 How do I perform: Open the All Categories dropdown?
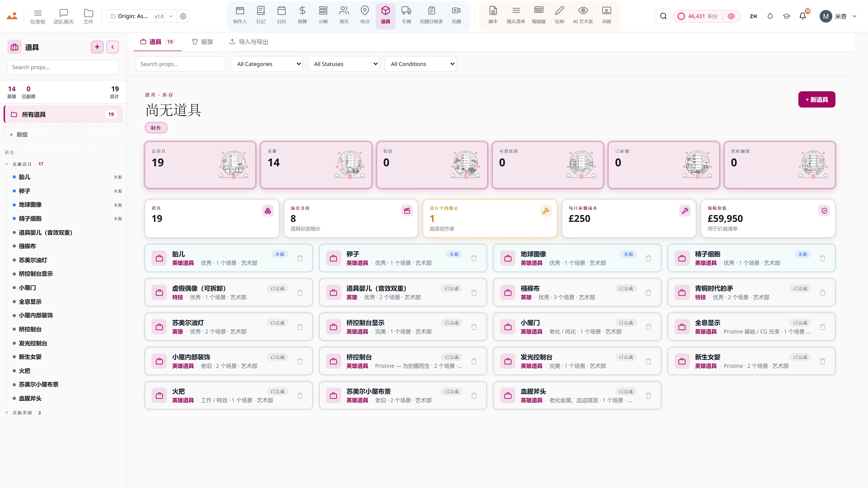pos(267,64)
